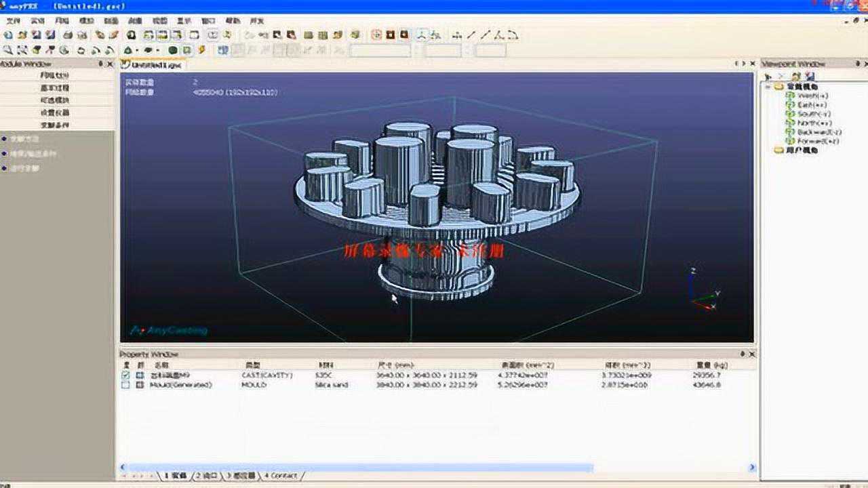Toggle the lock icon for the Mould(Generated) row
Viewport: 868px width, 488px height.
point(140,385)
